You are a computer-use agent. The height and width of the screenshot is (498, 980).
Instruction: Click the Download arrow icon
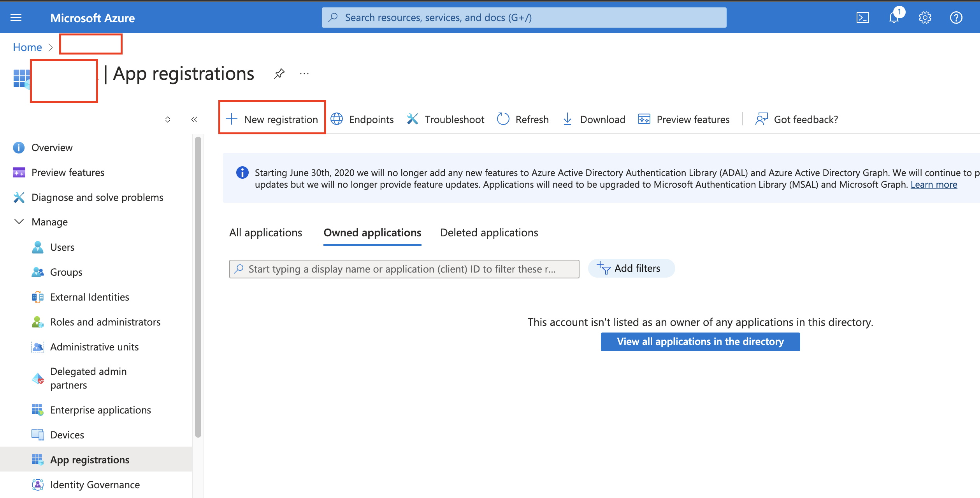point(567,119)
